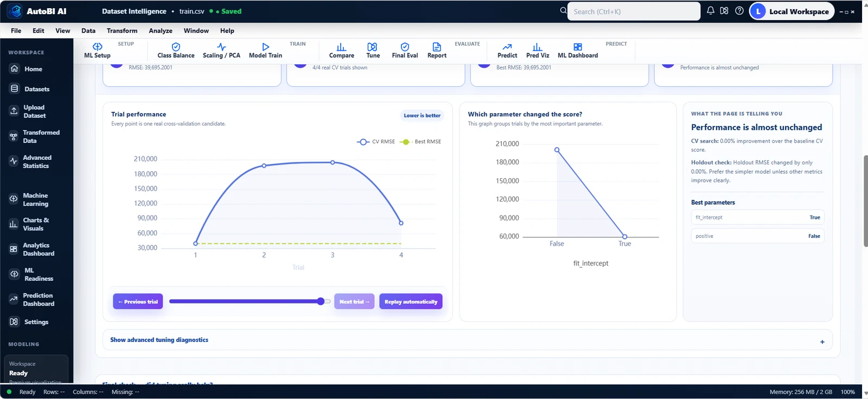
Task: Click the trial progress slider handle
Action: pyautogui.click(x=321, y=301)
